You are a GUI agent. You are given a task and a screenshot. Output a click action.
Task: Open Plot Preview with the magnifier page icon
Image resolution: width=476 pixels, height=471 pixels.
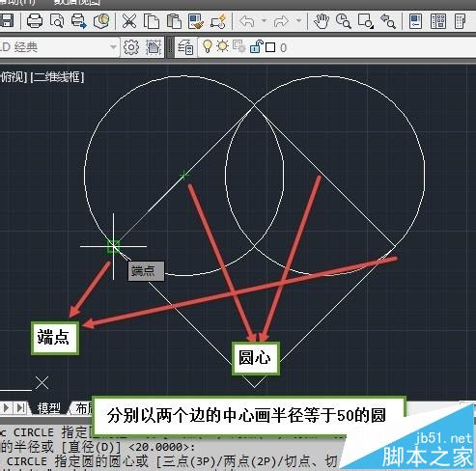point(57,21)
